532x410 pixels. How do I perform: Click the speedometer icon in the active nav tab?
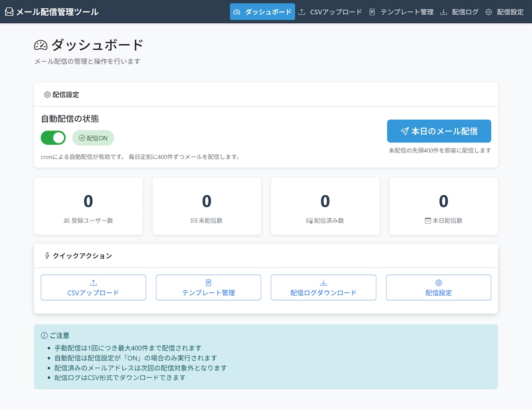click(237, 12)
